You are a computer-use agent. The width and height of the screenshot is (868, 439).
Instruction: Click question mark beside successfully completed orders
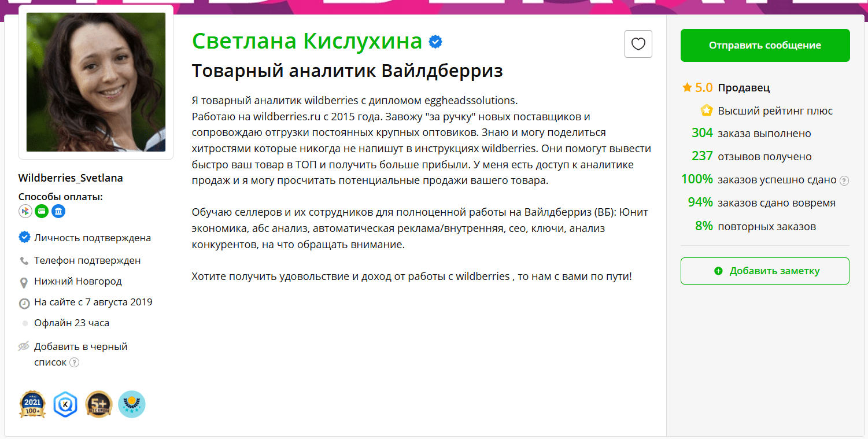click(844, 180)
